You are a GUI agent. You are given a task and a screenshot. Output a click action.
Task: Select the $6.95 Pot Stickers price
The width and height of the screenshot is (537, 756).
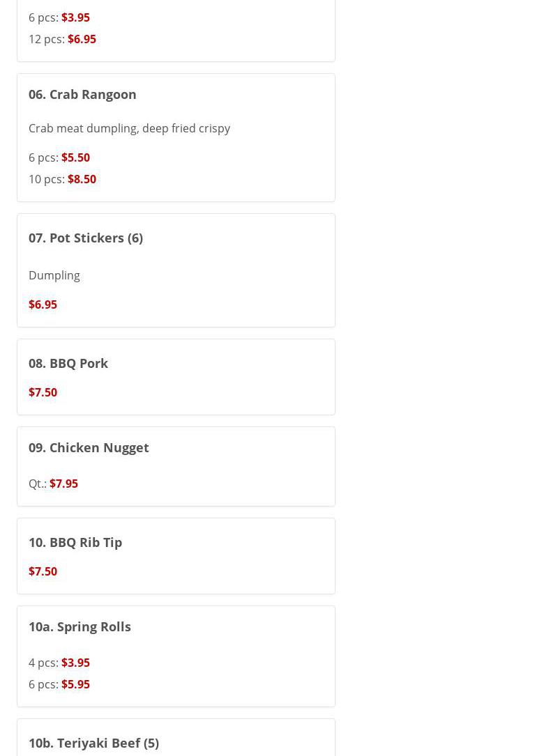[x=43, y=304]
